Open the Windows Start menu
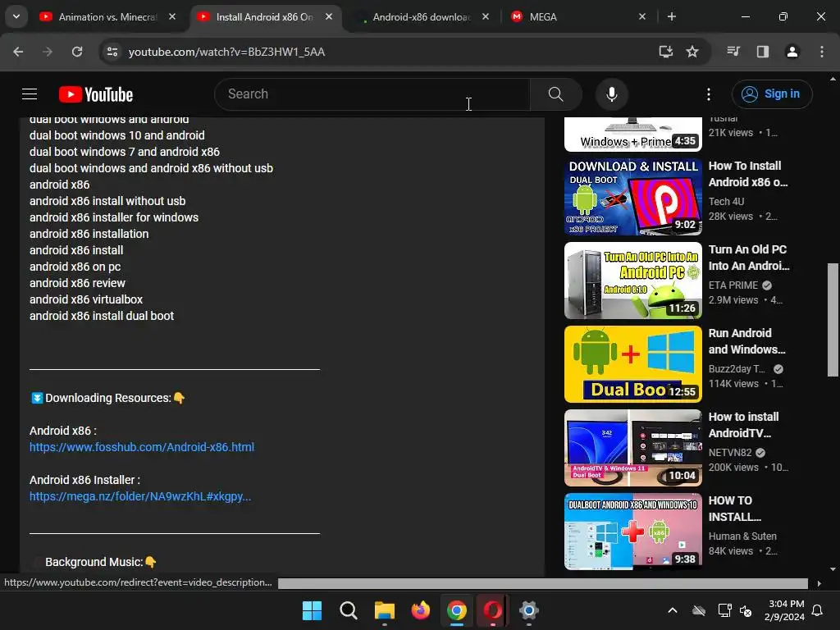 tap(312, 610)
